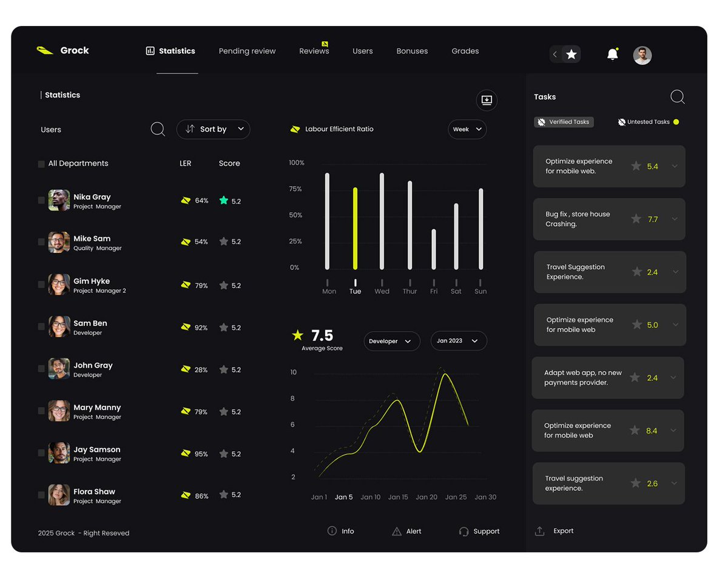Open the Developer role dropdown

point(392,341)
